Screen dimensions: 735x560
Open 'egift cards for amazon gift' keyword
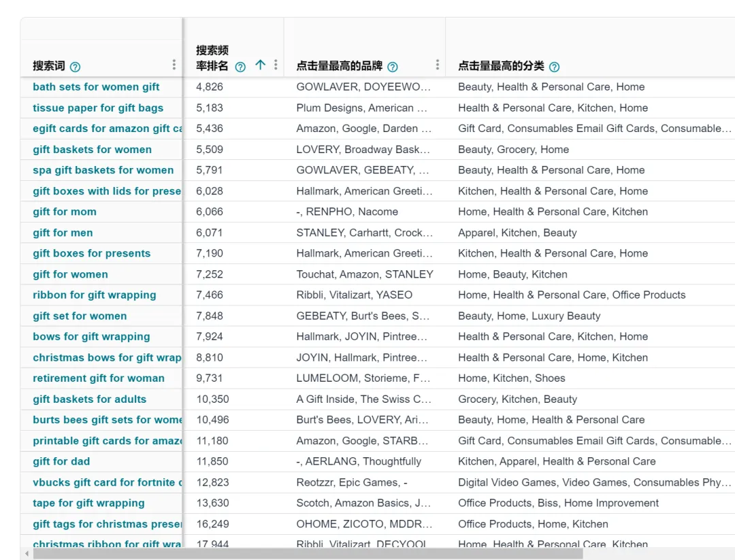pos(108,129)
